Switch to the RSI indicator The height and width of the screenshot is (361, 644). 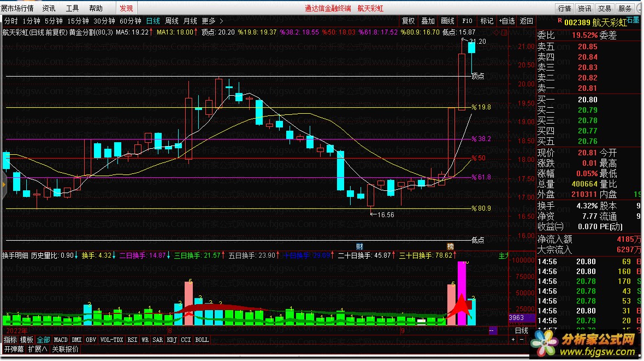coord(132,340)
